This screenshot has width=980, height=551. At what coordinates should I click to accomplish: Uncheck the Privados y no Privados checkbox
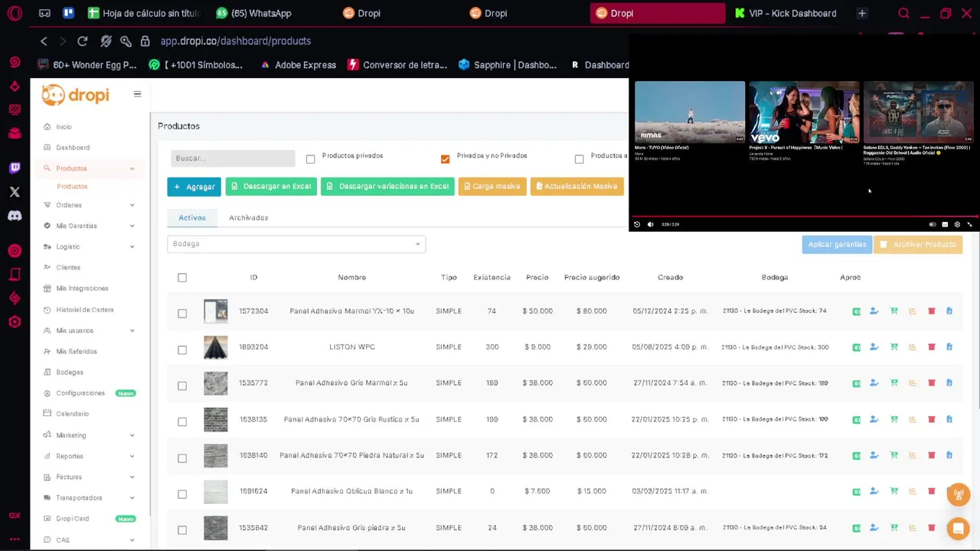[445, 159]
